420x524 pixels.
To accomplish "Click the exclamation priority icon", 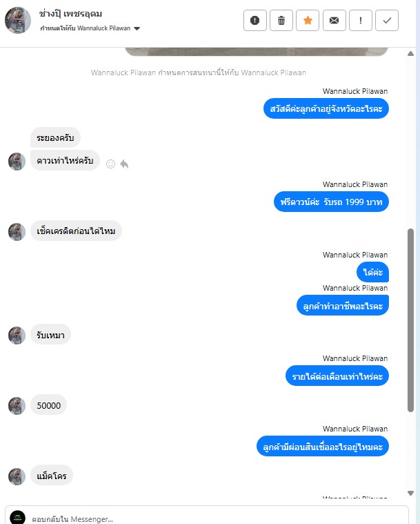I will click(361, 21).
